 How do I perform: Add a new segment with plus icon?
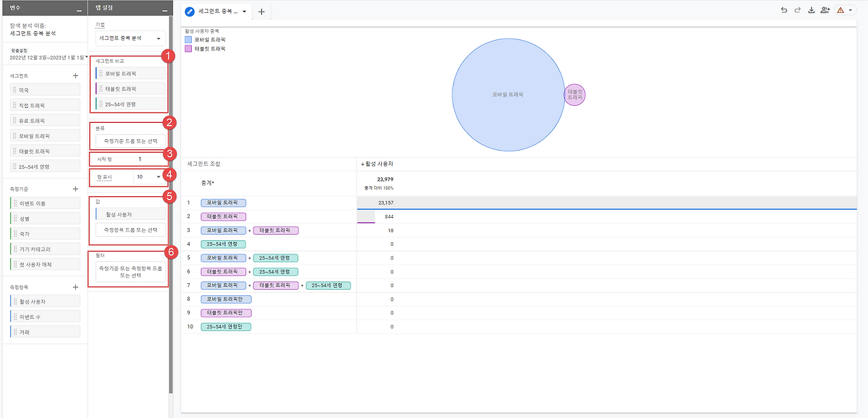[x=75, y=76]
